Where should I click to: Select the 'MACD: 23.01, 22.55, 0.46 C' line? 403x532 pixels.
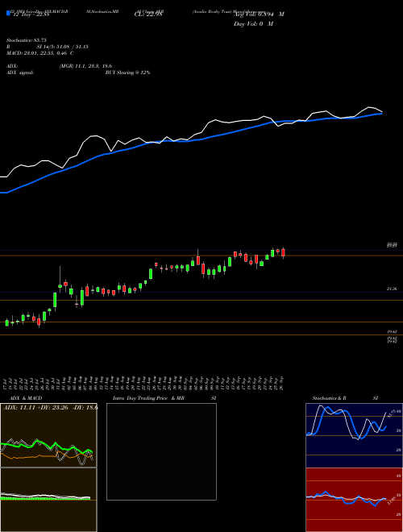[x=40, y=53]
